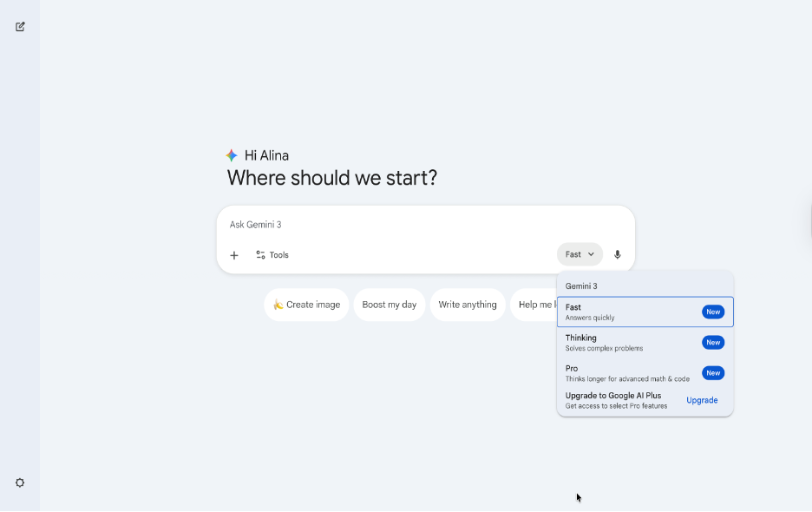Click the Upgrade link
This screenshot has width=812, height=512.
tap(702, 400)
